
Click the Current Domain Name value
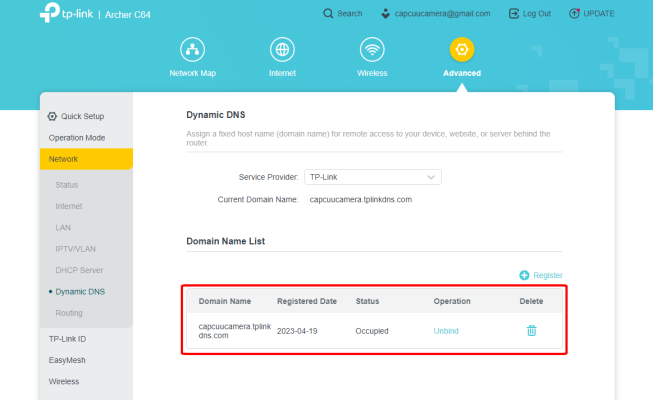tap(361, 200)
